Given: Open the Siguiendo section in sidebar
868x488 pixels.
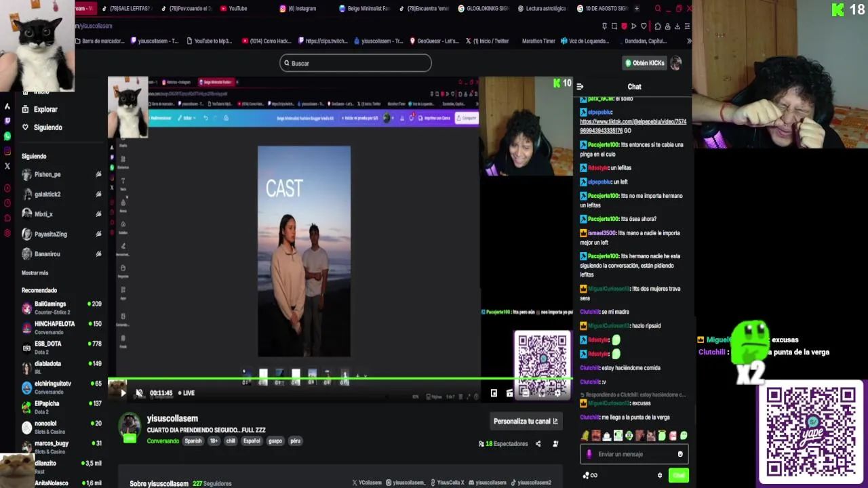Looking at the screenshot, I should [47, 127].
